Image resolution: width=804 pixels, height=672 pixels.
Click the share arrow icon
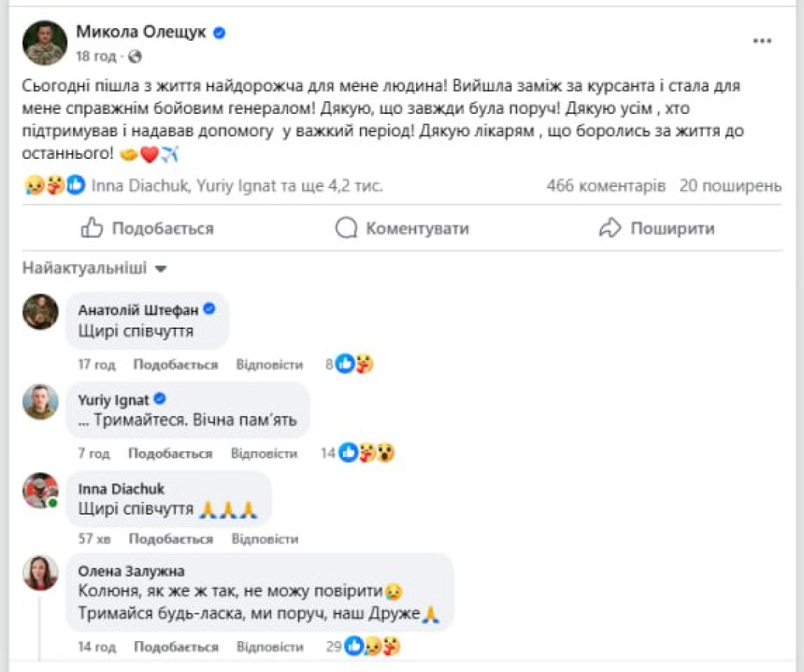point(610,228)
